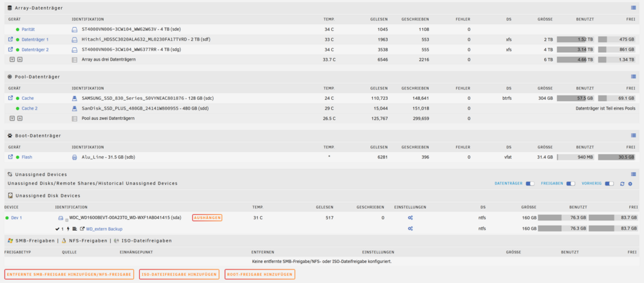Toggle Array-Datenträger list view icon

[633, 8]
